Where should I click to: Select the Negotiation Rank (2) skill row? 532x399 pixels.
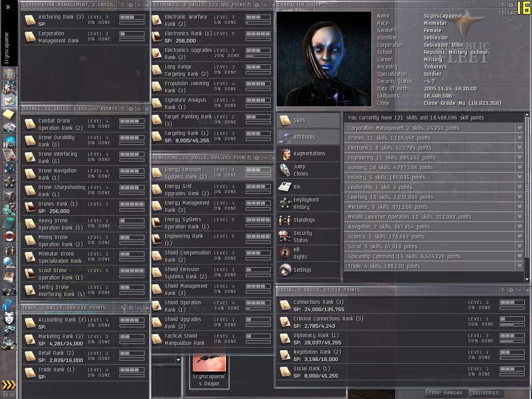click(x=403, y=355)
